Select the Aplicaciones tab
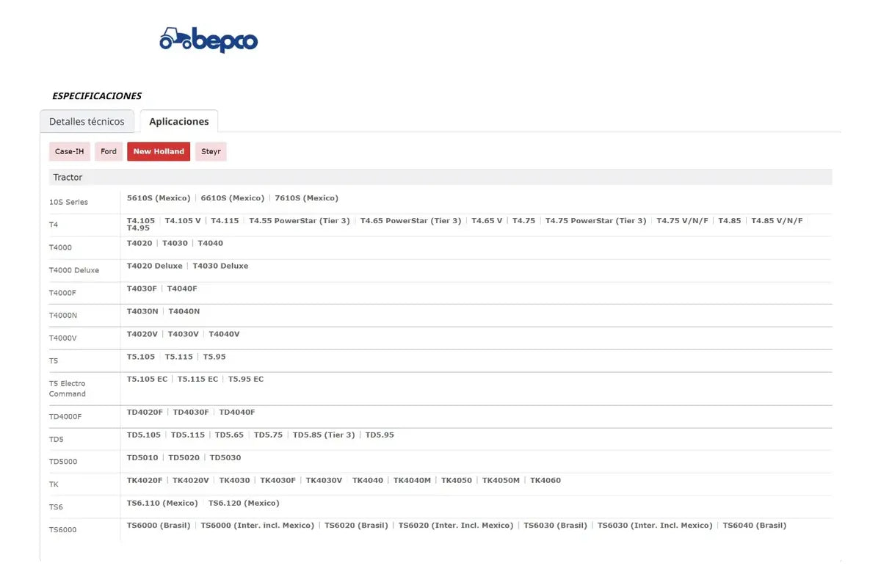 pos(179,121)
